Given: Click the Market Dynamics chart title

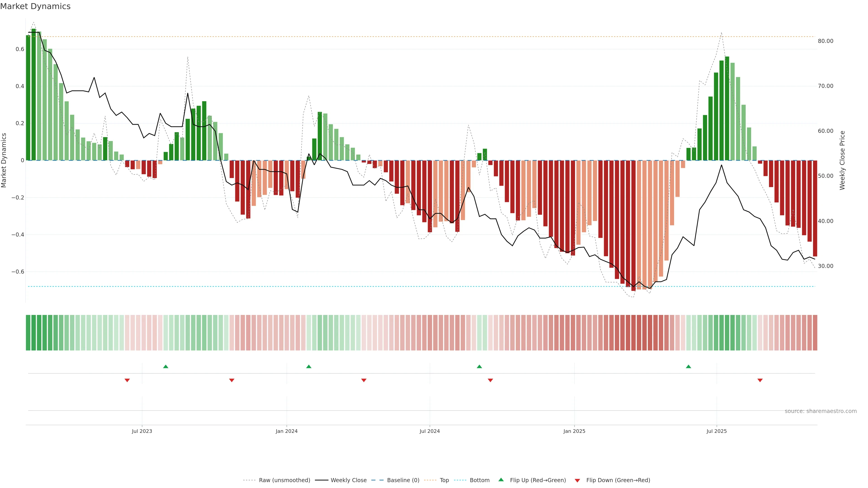Looking at the screenshot, I should pyautogui.click(x=35, y=6).
